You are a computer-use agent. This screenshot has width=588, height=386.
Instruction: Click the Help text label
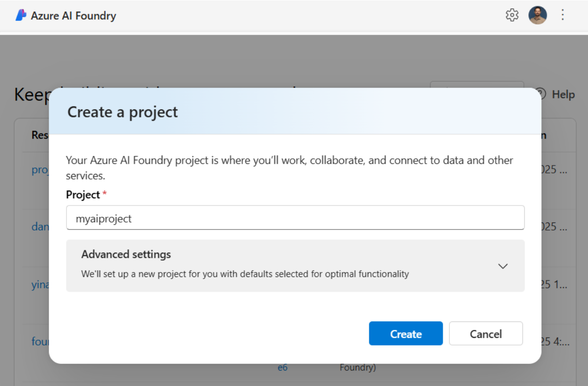(563, 94)
